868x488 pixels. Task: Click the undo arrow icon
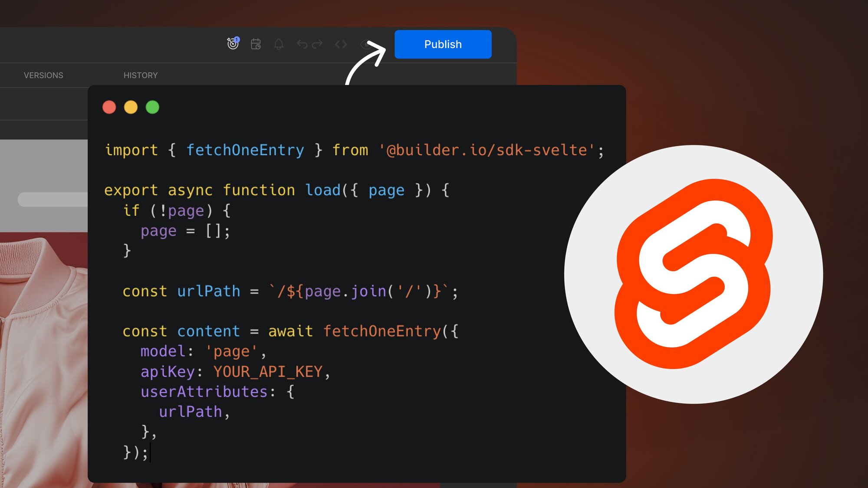click(302, 44)
